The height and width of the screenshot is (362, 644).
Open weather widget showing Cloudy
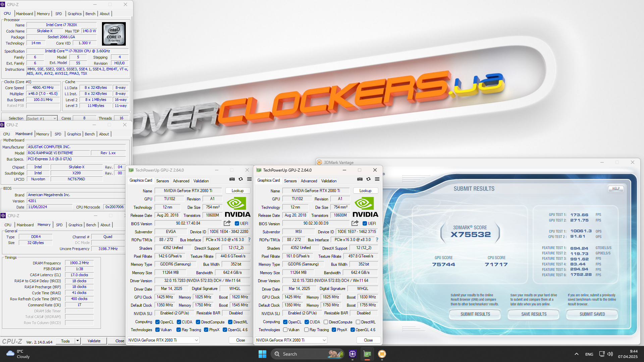[18, 354]
